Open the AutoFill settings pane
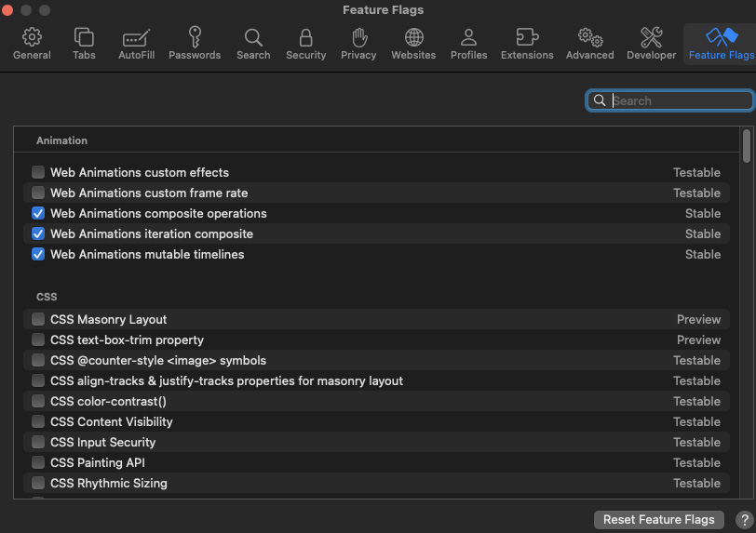This screenshot has width=756, height=533. [x=137, y=44]
